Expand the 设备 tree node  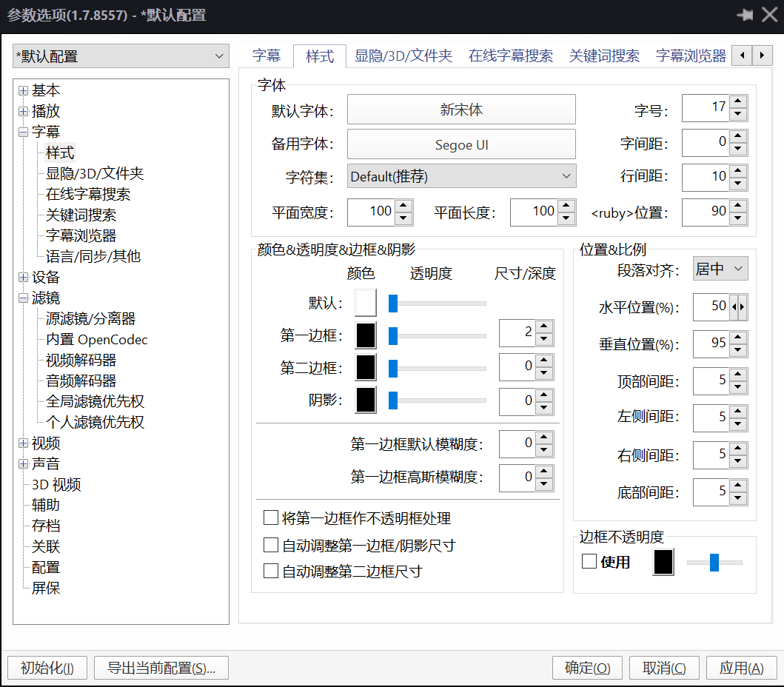point(23,277)
